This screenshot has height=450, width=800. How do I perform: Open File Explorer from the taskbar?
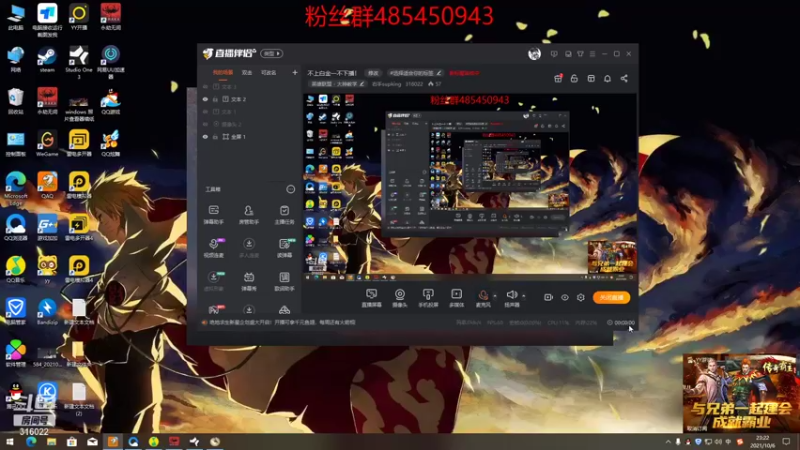point(51,441)
